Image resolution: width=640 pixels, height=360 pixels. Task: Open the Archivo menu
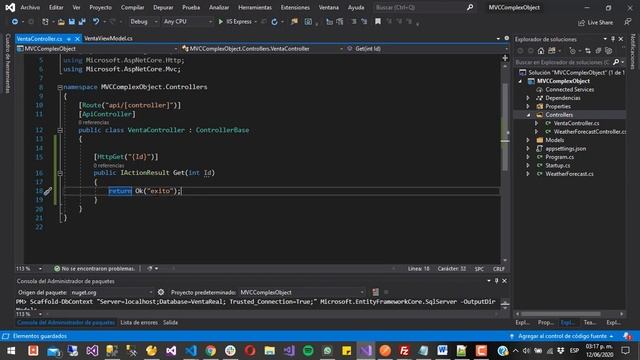(x=30, y=7)
